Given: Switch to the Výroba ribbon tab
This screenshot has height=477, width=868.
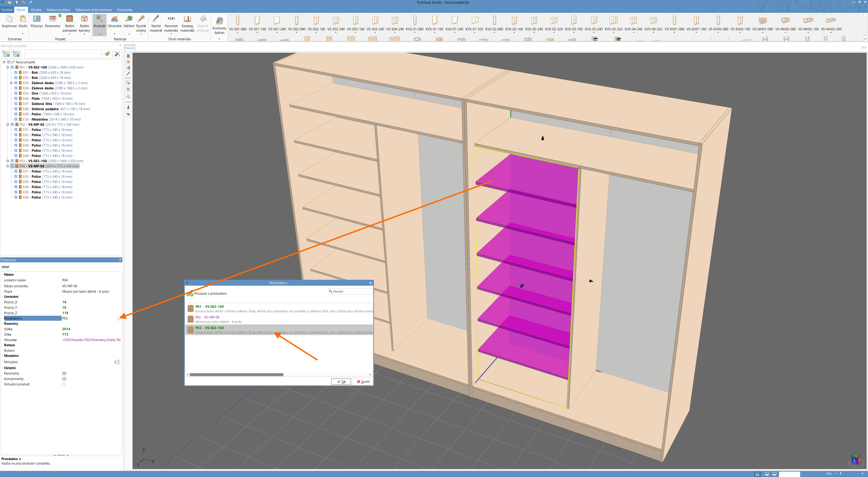Looking at the screenshot, I should 36,10.
